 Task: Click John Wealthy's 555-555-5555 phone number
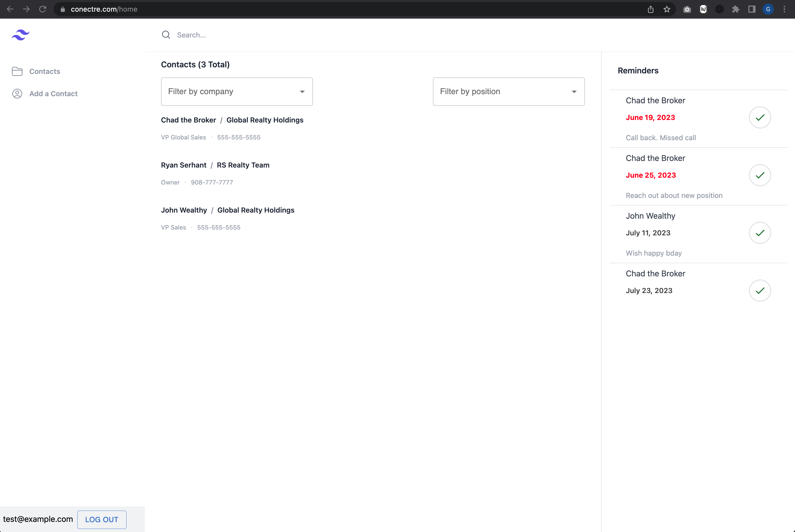click(219, 228)
